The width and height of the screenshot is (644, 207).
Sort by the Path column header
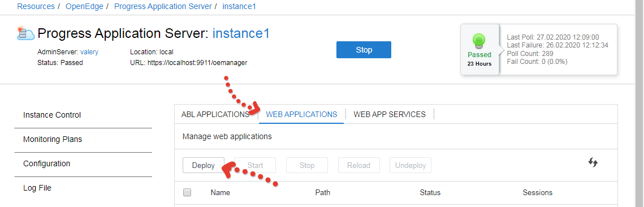pos(322,193)
